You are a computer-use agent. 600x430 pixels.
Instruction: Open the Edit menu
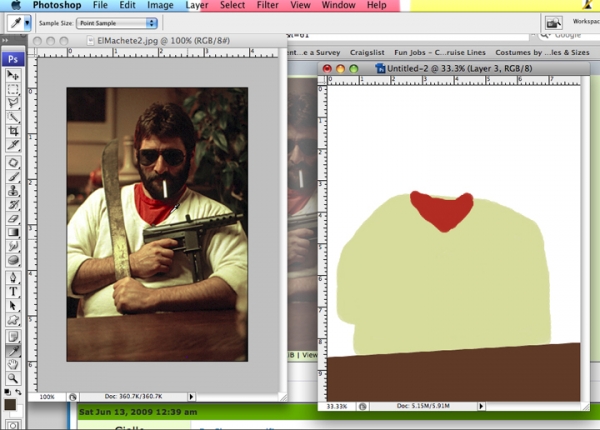pos(127,5)
